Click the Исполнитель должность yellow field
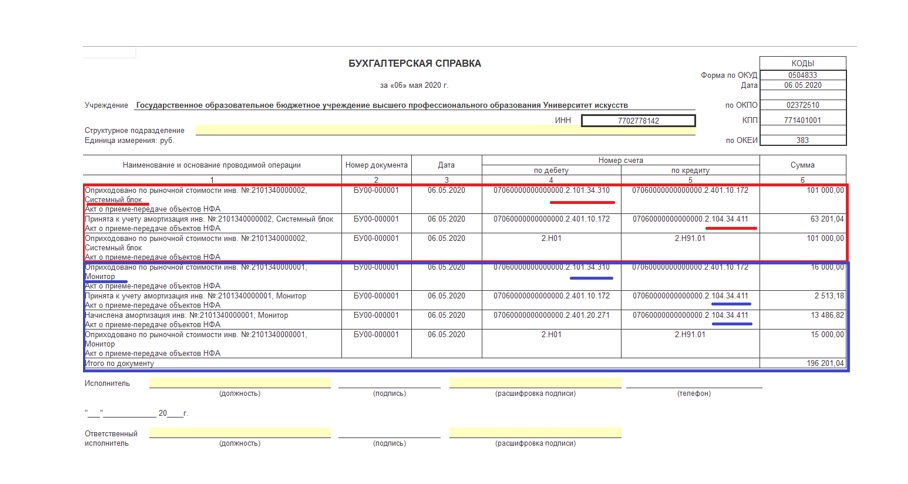The height and width of the screenshot is (484, 908). pyautogui.click(x=239, y=383)
